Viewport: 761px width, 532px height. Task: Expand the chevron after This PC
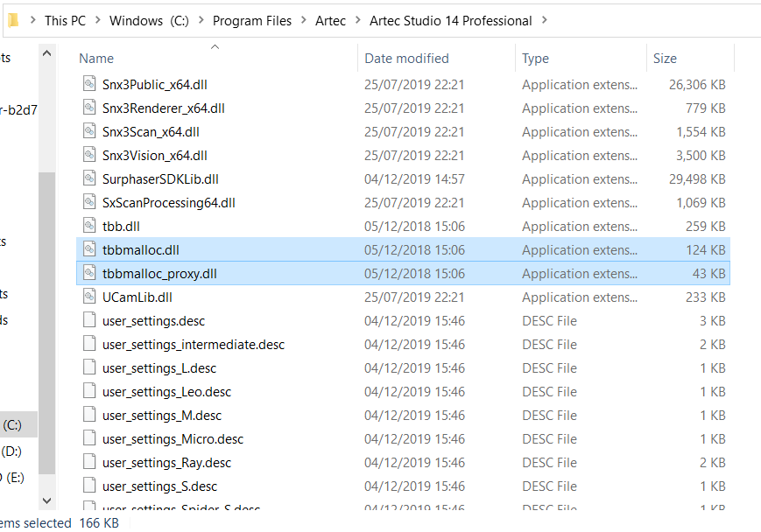[x=97, y=20]
